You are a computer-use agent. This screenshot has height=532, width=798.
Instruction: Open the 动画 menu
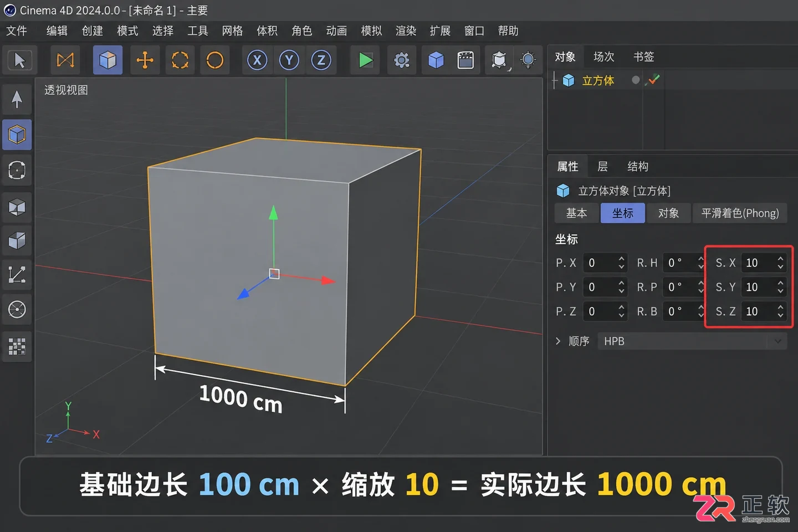[336, 31]
